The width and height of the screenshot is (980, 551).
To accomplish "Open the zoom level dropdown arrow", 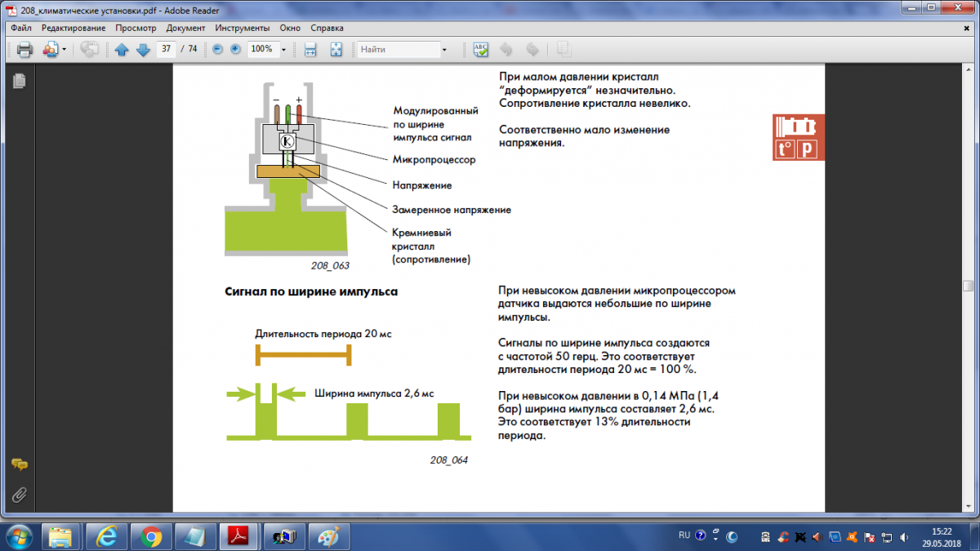I will click(283, 49).
